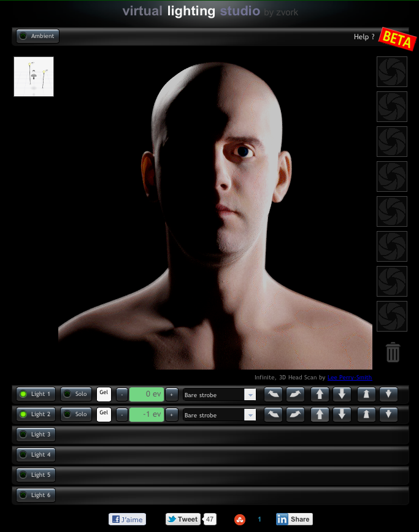Move Light 1 closer with tapered down arrow
The width and height of the screenshot is (419, 532).
(x=388, y=394)
